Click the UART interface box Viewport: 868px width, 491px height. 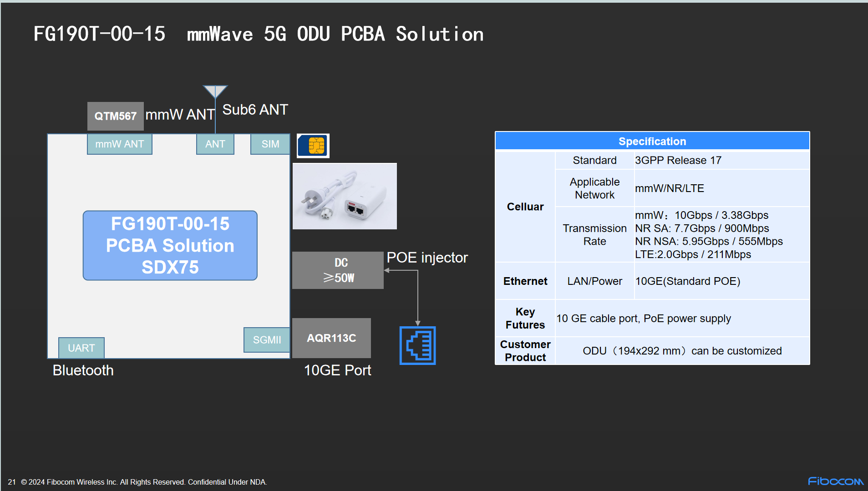coord(81,348)
